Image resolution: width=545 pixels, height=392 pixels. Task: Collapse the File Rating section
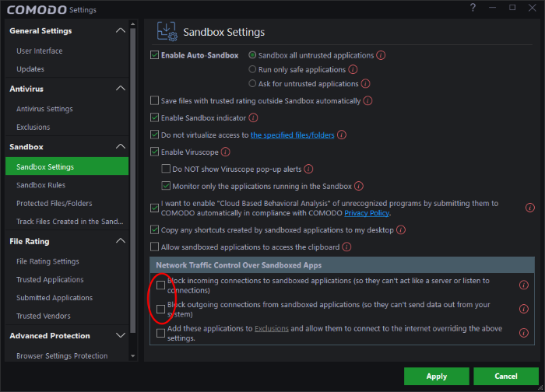[120, 241]
